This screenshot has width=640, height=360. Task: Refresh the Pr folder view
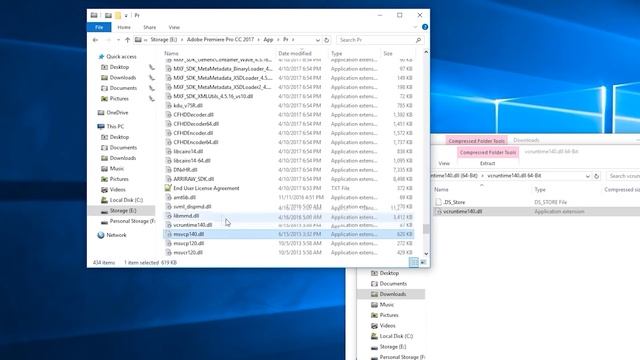(327, 40)
